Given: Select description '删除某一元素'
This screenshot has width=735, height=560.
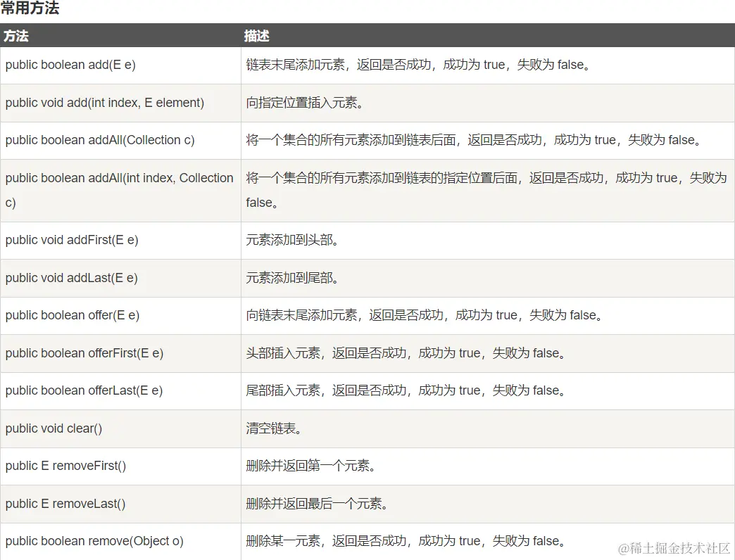Looking at the screenshot, I should pos(283,541).
